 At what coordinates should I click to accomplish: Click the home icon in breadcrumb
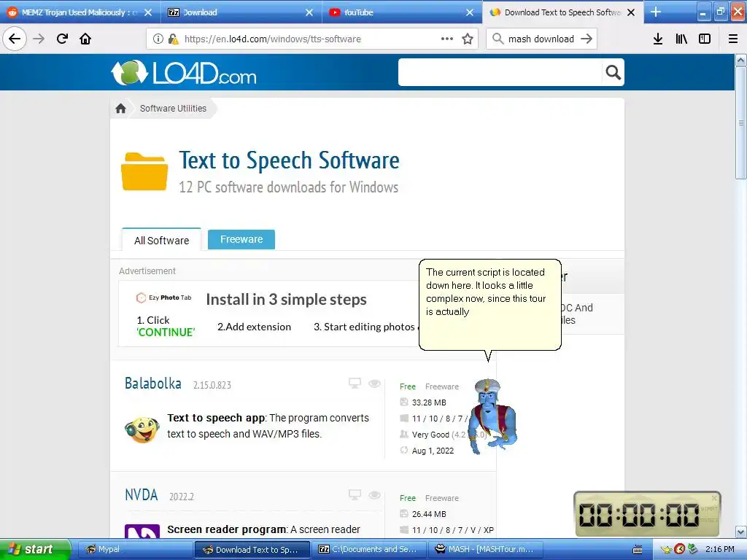click(x=120, y=109)
